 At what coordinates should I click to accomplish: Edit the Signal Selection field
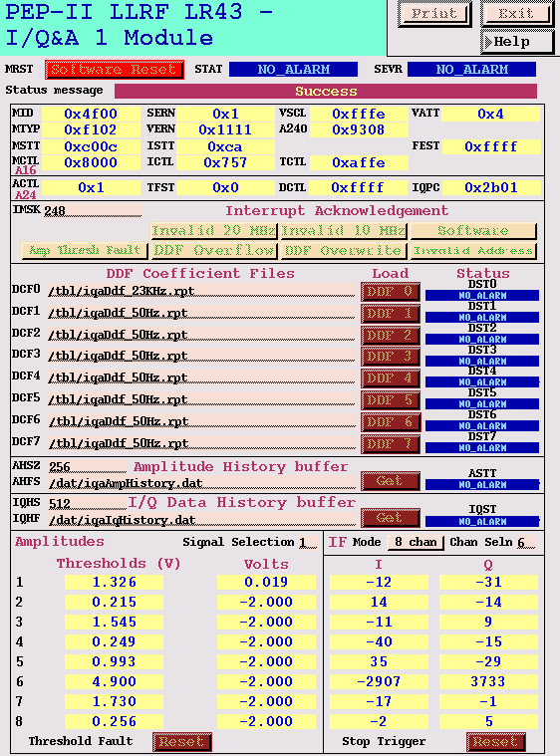tap(308, 543)
